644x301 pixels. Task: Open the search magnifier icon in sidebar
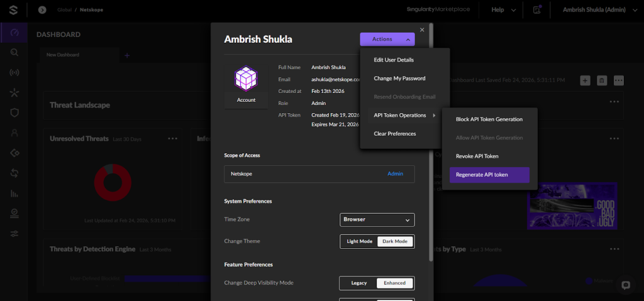point(14,53)
